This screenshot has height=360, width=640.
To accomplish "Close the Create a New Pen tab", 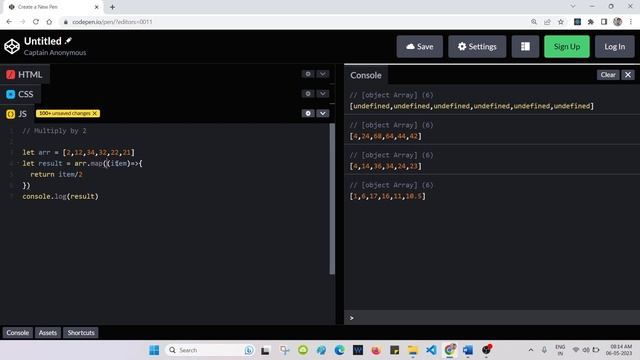I will (x=97, y=7).
